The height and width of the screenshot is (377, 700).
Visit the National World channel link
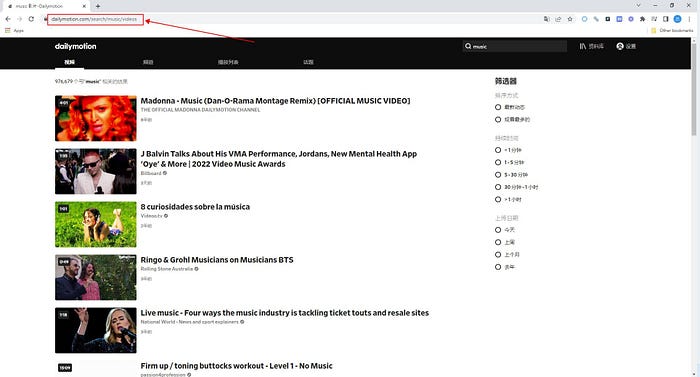point(189,322)
